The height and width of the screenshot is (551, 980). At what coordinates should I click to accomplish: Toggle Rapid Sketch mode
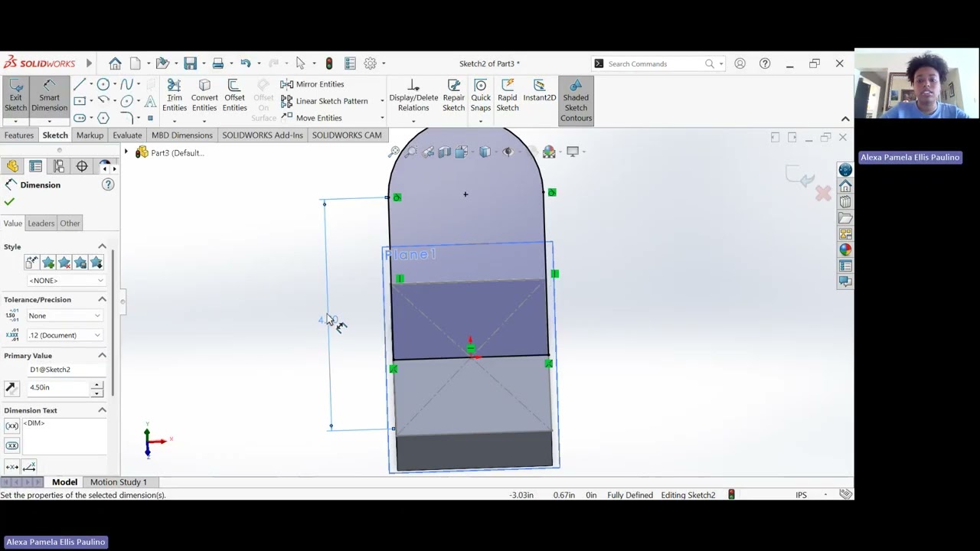pos(508,96)
